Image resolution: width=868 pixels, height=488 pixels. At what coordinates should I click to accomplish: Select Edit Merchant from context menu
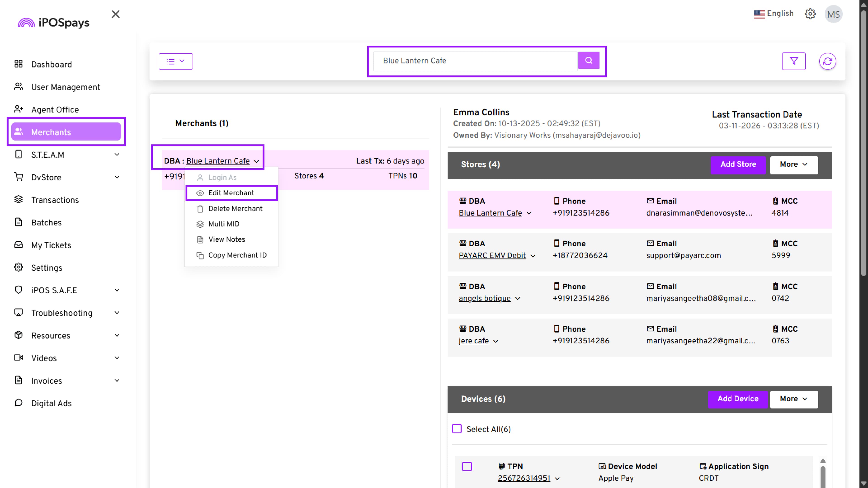click(x=231, y=193)
